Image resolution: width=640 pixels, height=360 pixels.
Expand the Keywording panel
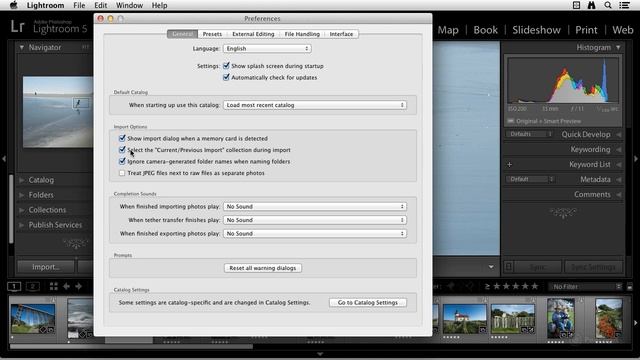point(590,149)
